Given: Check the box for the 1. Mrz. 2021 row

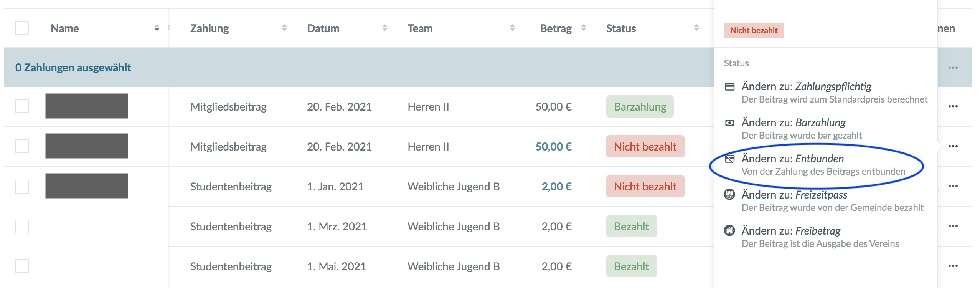Looking at the screenshot, I should click(x=22, y=227).
